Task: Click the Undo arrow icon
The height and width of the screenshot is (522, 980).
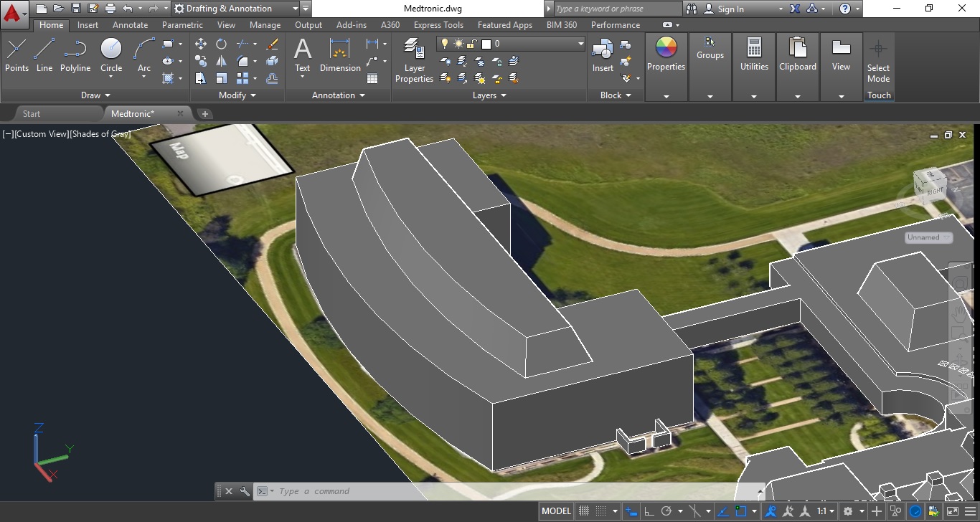Action: point(128,9)
